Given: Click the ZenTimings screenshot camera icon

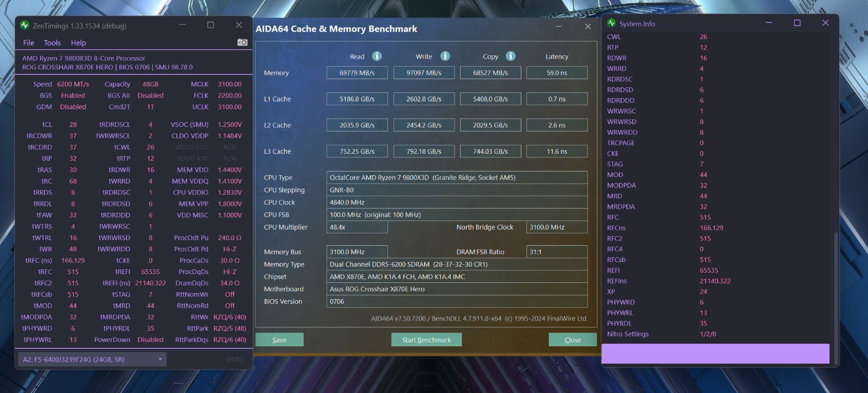Looking at the screenshot, I should pos(242,42).
